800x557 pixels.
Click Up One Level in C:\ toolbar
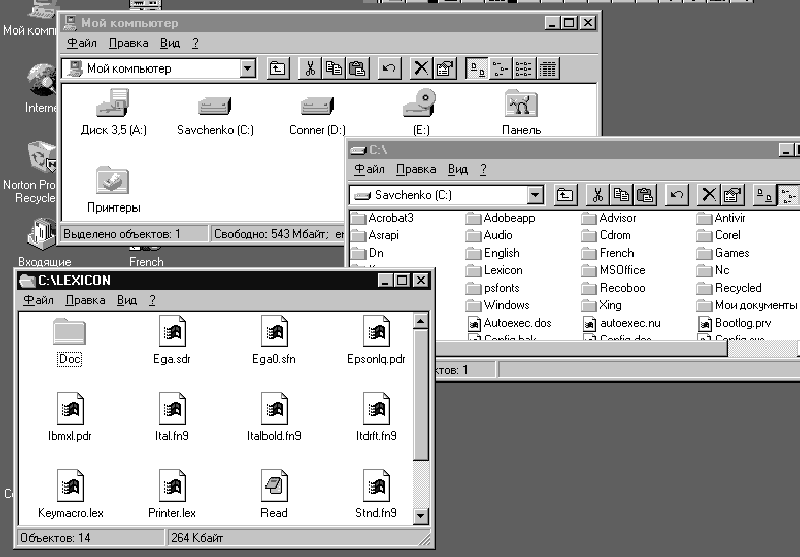565,195
